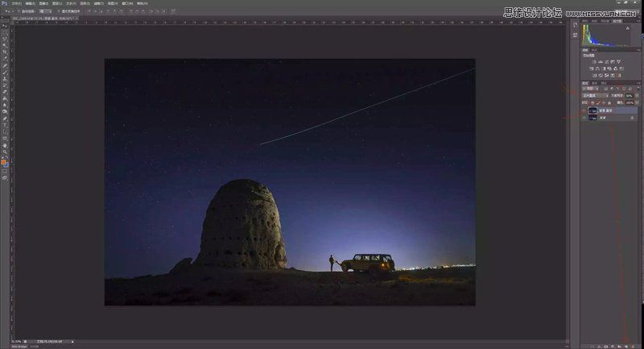Open the collapsed History panel icon
The height and width of the screenshot is (349, 644).
(x=576, y=24)
